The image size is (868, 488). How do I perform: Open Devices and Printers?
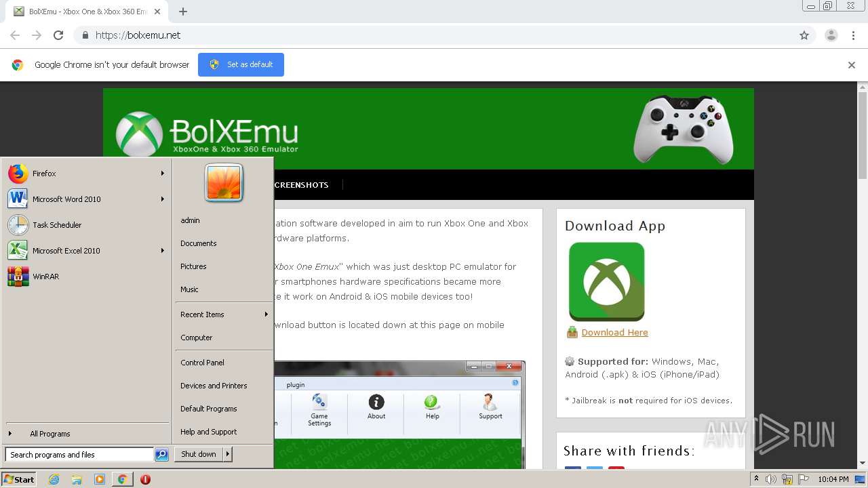tap(214, 386)
